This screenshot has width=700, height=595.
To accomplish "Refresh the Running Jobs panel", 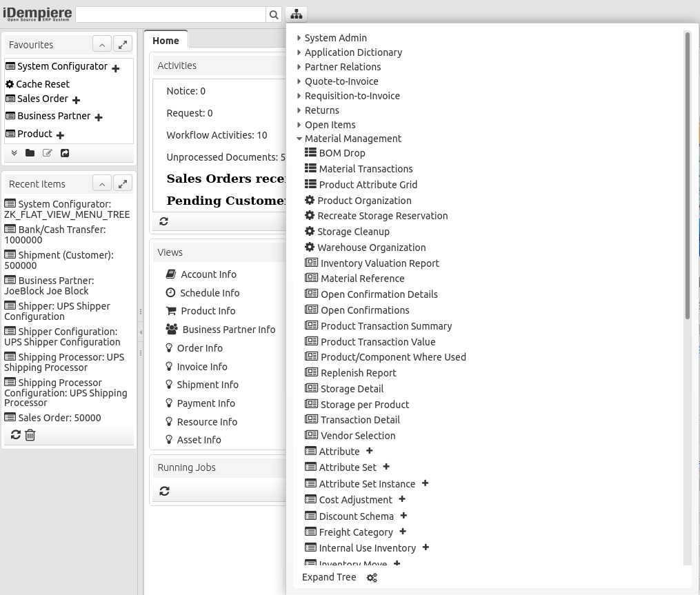I will point(163,491).
